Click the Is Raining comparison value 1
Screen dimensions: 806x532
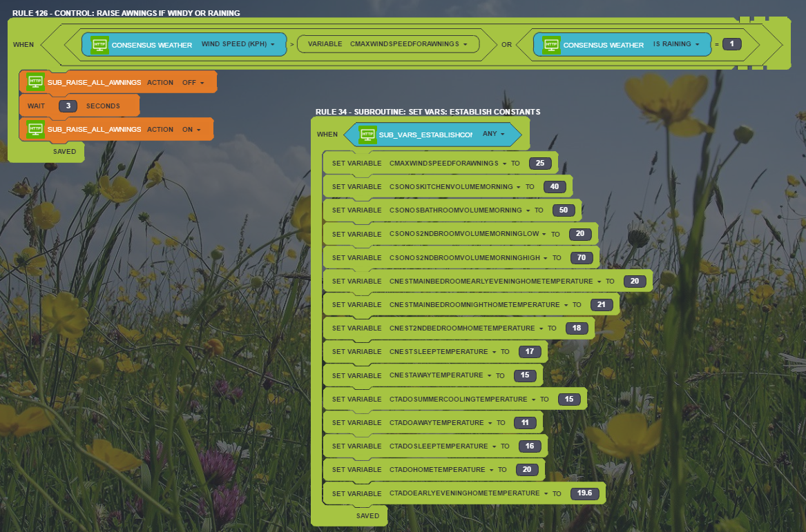[731, 44]
